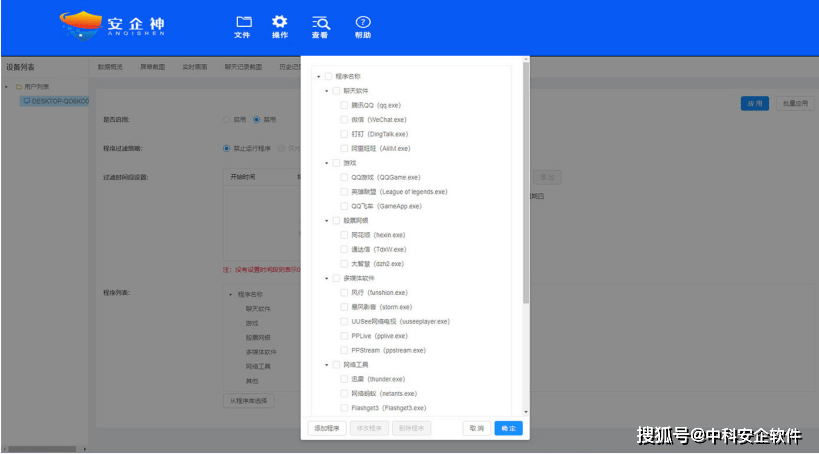Check the 网络工具 category checkbox
819x454 pixels.
(x=336, y=365)
